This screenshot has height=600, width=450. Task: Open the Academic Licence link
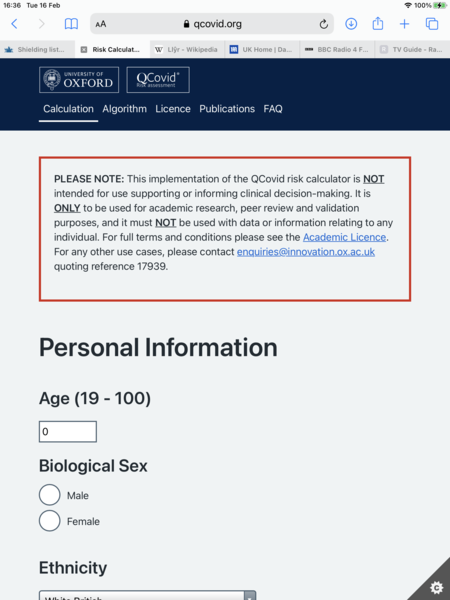click(344, 237)
